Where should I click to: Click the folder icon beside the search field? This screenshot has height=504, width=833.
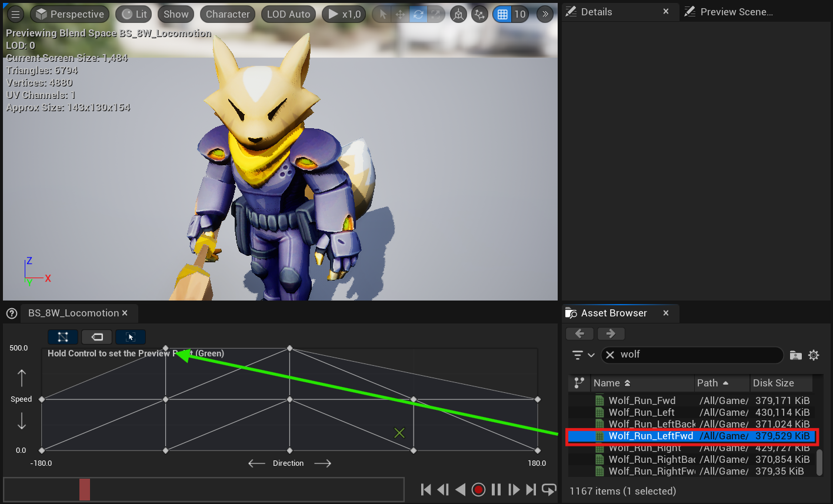[795, 355]
